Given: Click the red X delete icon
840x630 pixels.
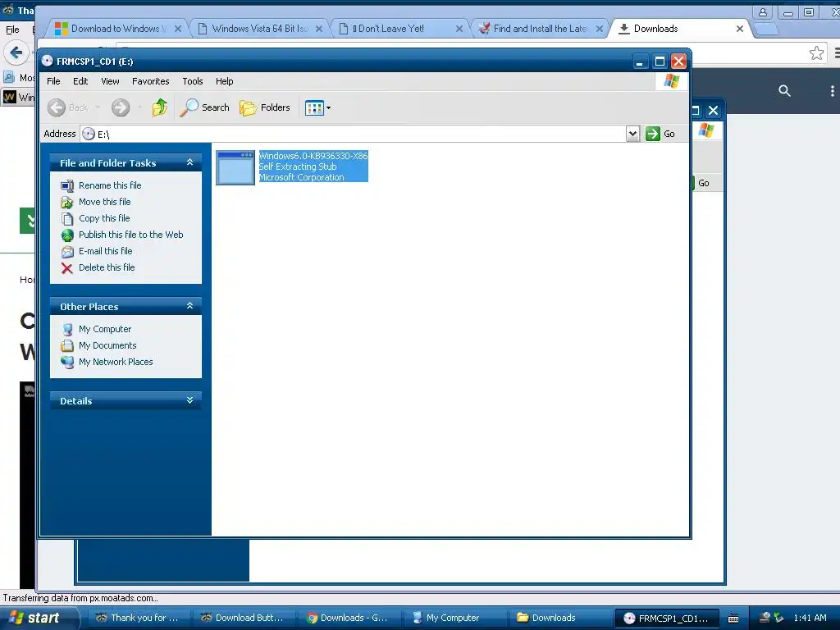Looking at the screenshot, I should coord(67,268).
